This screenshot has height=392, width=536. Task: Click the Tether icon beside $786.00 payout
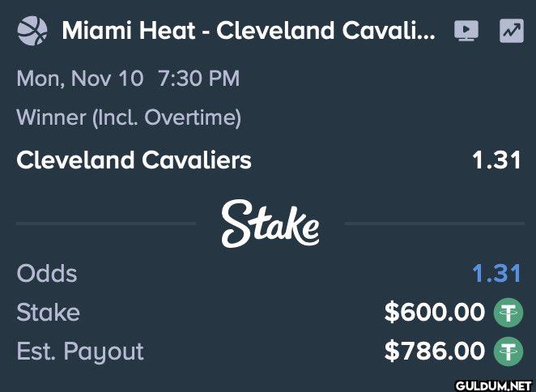[508, 352]
